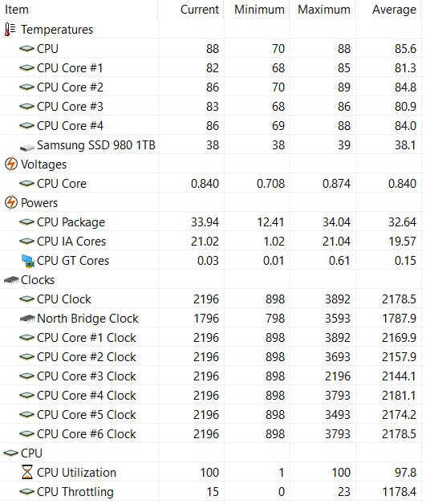426x504 pixels.
Task: Click the CPU Utilization hourglass icon
Action: click(27, 473)
